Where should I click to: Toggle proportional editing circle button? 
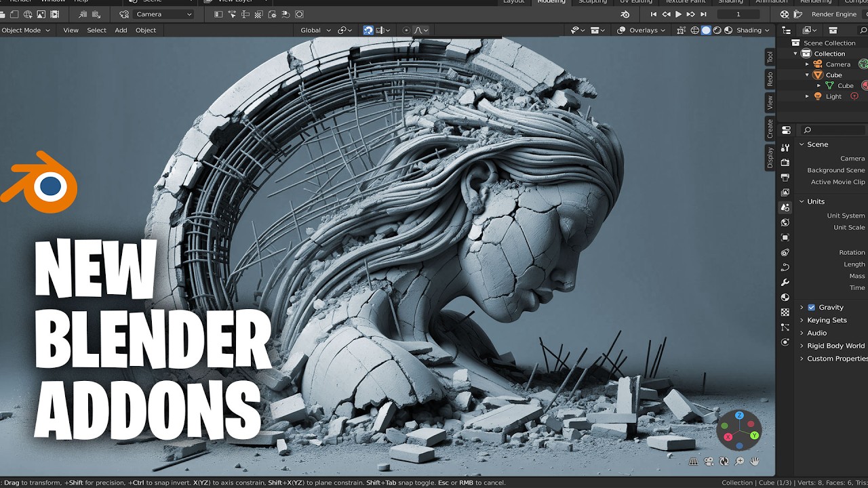[x=406, y=30]
